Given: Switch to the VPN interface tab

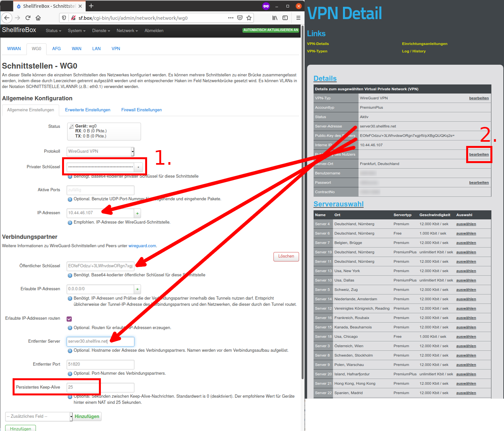Looking at the screenshot, I should tap(116, 49).
